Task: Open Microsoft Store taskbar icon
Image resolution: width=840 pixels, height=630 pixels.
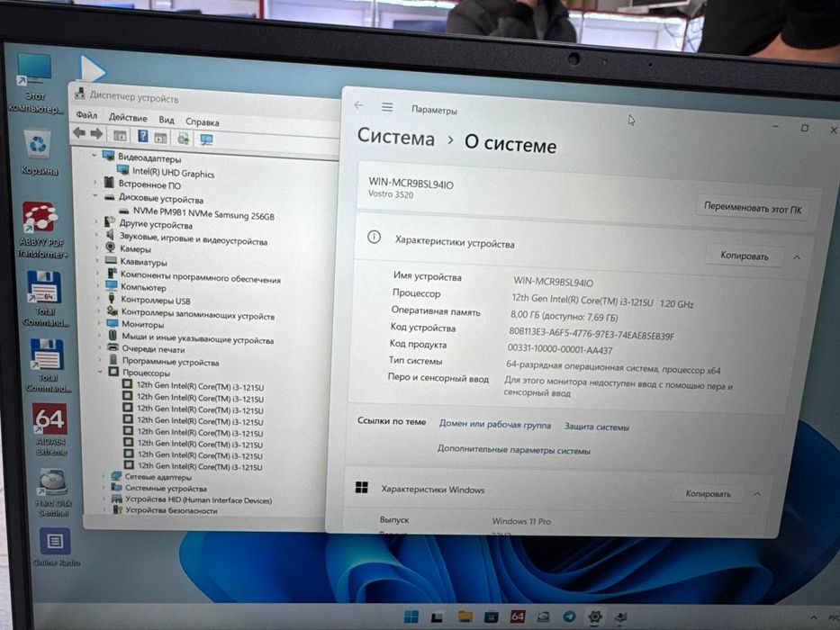Action: click(x=491, y=616)
